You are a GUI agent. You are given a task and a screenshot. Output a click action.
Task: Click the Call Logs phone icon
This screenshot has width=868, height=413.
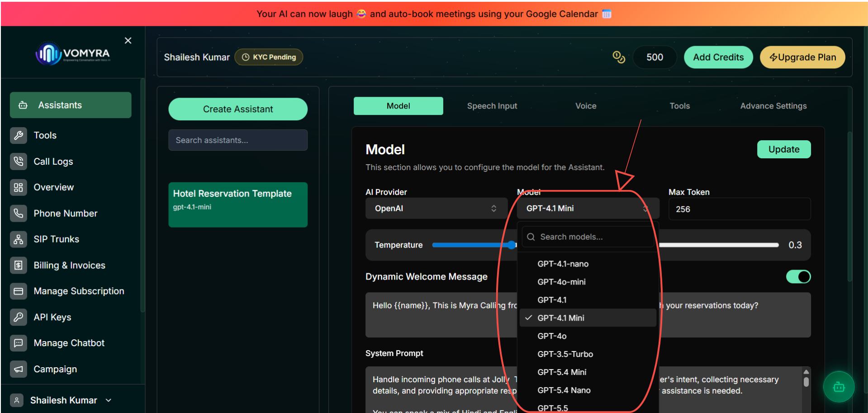(19, 161)
